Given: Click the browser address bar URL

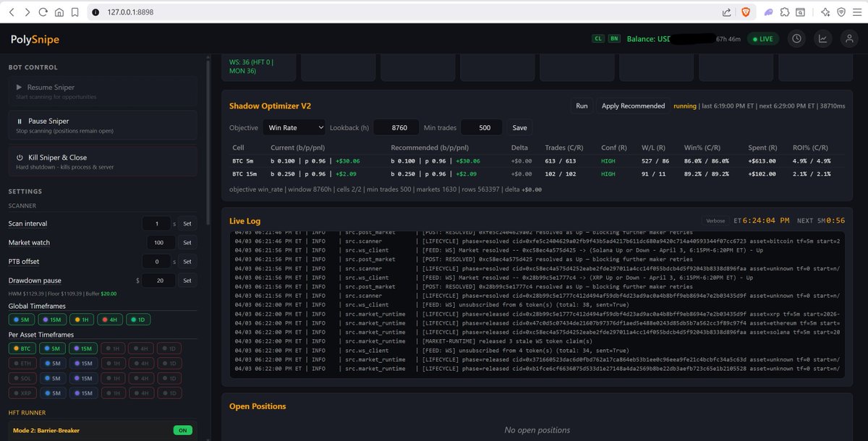Looking at the screenshot, I should pos(130,12).
